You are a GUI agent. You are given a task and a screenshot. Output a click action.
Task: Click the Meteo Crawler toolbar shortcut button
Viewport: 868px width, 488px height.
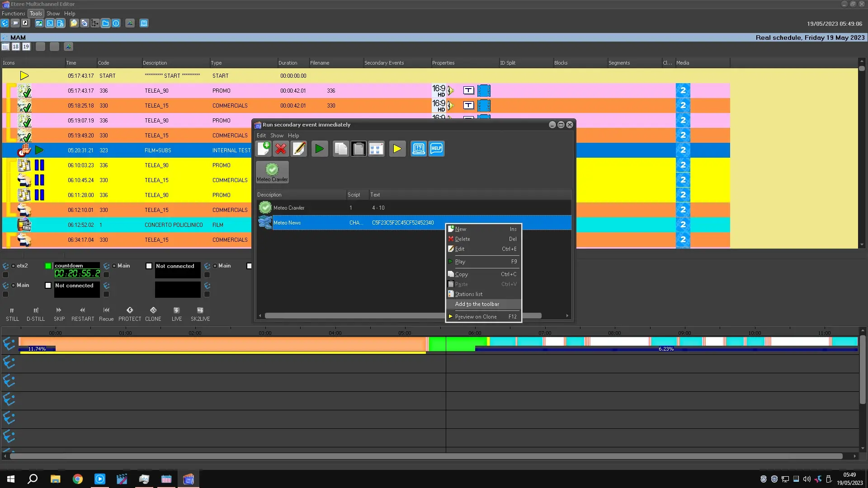click(272, 172)
